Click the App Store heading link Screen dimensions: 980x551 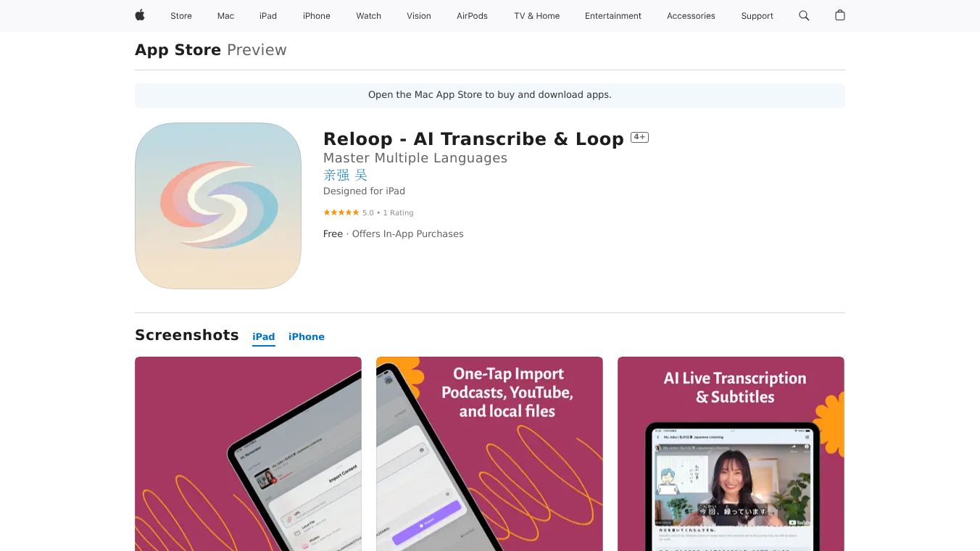click(178, 50)
